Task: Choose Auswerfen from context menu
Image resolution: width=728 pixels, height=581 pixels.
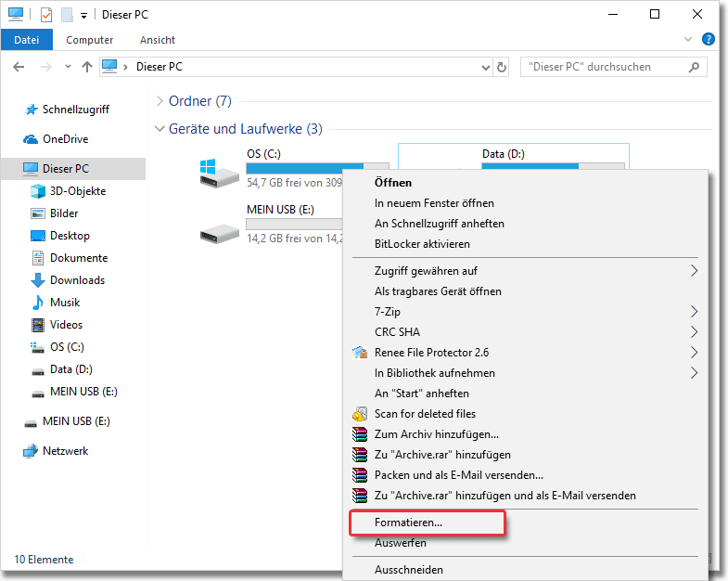Action: click(525, 543)
